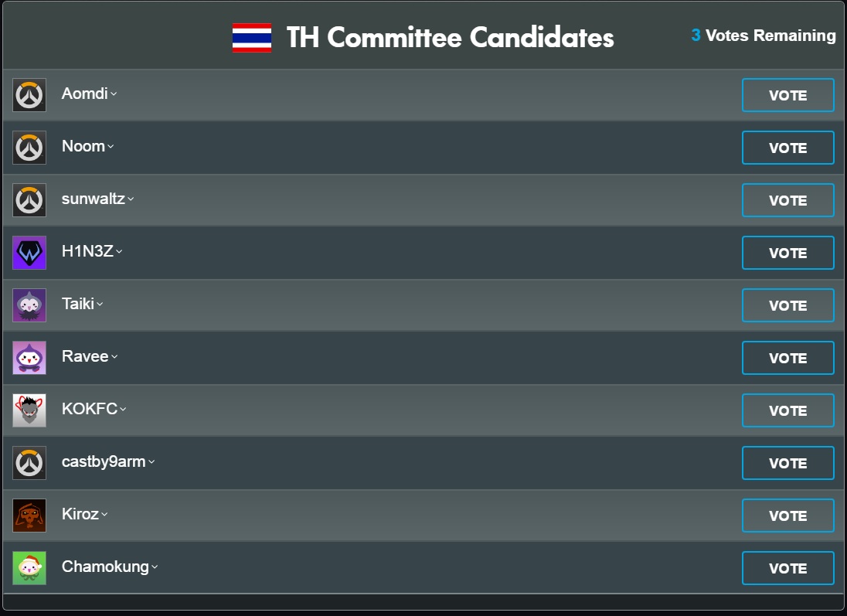Vote for H1N3Z
Viewport: 847px width, 616px height.
[x=788, y=253]
